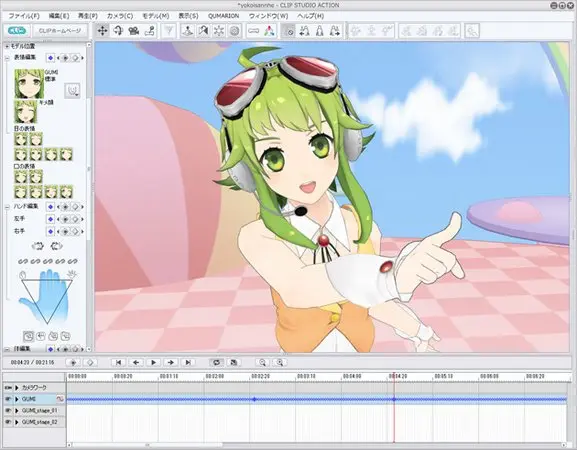This screenshot has height=450, width=577.
Task: Select third hand preset icon below the triangle
Action: [53, 336]
